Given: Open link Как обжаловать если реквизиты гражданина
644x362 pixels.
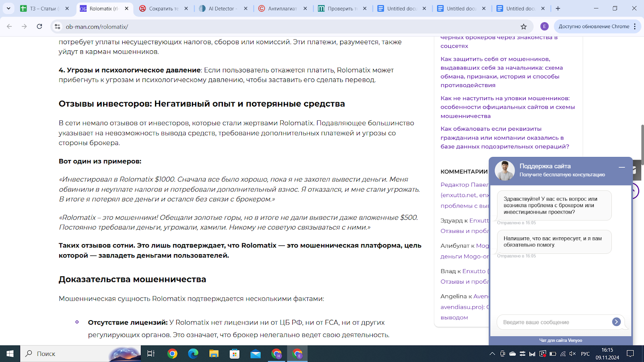Looking at the screenshot, I should point(505,138).
